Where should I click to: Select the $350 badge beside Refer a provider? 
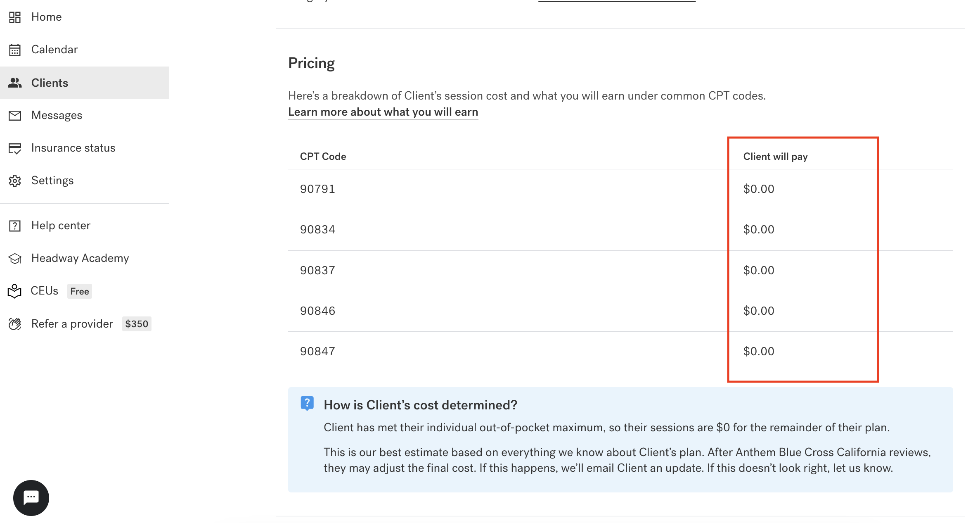(x=136, y=324)
